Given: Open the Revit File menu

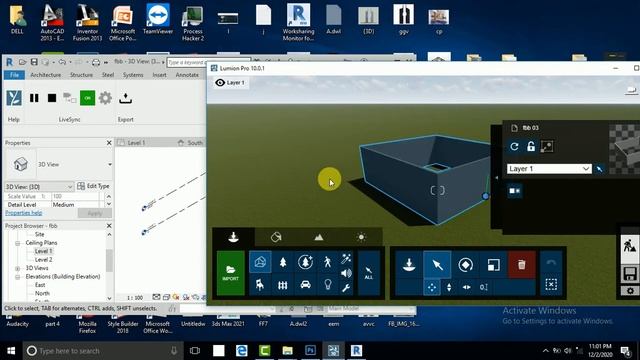Looking at the screenshot, I should point(14,75).
